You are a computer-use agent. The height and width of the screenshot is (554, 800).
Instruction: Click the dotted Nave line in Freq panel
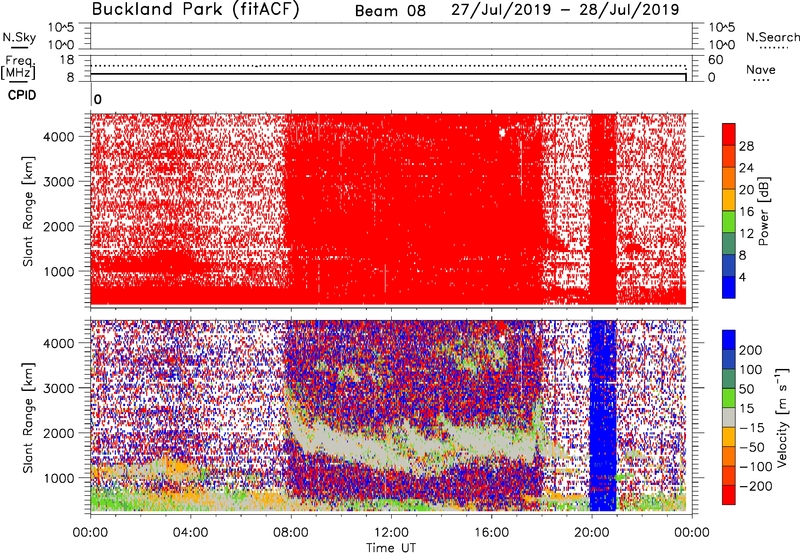click(388, 66)
